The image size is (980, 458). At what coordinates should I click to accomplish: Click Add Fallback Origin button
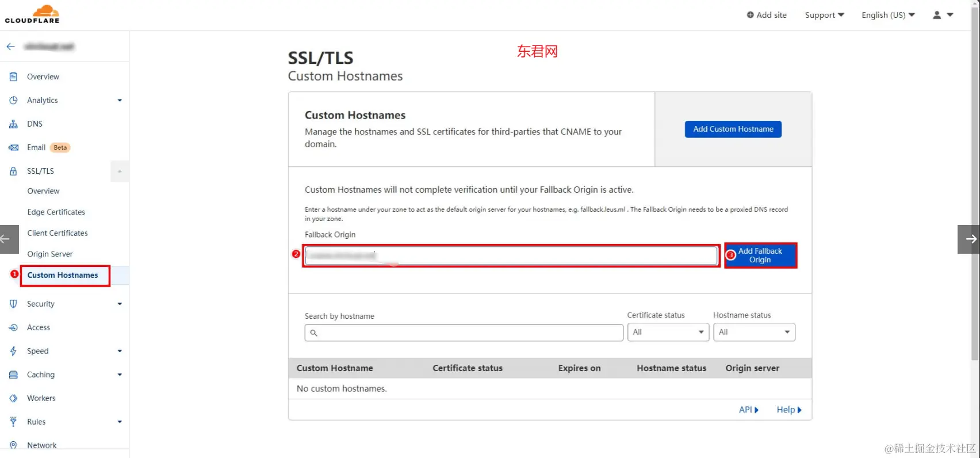760,255
